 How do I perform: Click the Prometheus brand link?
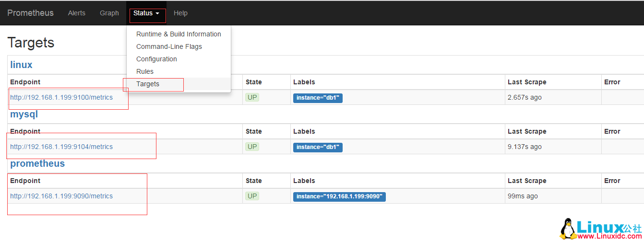pyautogui.click(x=30, y=13)
